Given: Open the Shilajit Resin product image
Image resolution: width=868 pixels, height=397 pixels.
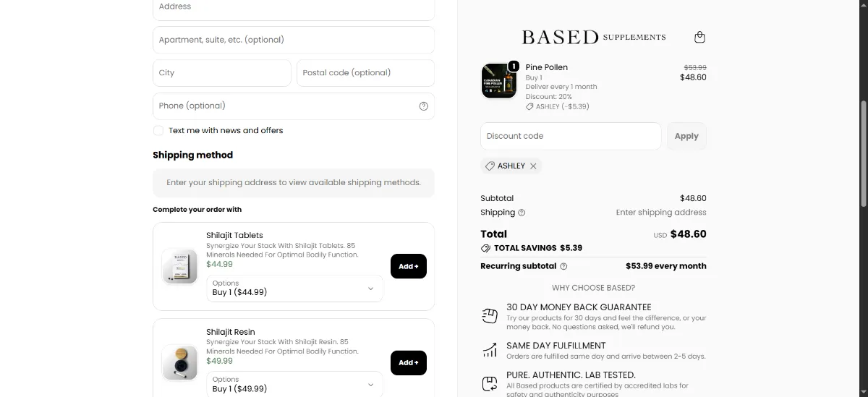Looking at the screenshot, I should [179, 362].
